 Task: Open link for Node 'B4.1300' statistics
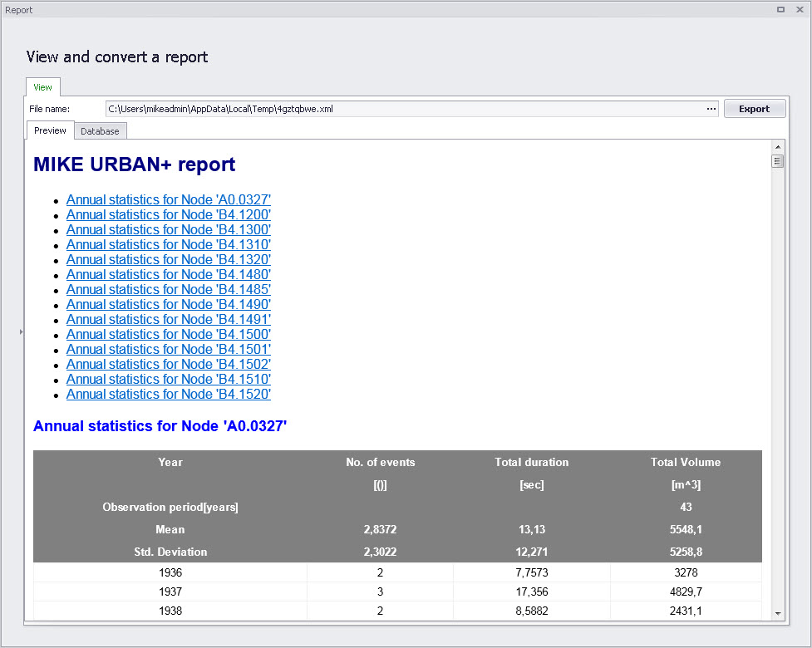tap(169, 230)
